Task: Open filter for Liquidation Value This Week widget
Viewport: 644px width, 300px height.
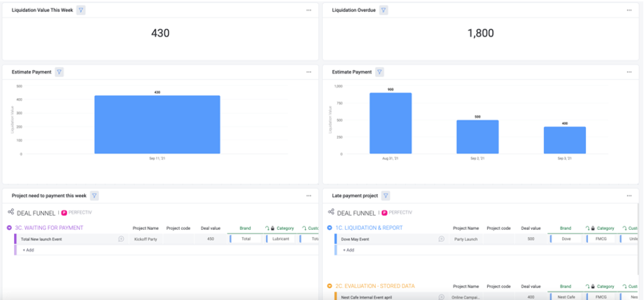Action: pyautogui.click(x=81, y=11)
